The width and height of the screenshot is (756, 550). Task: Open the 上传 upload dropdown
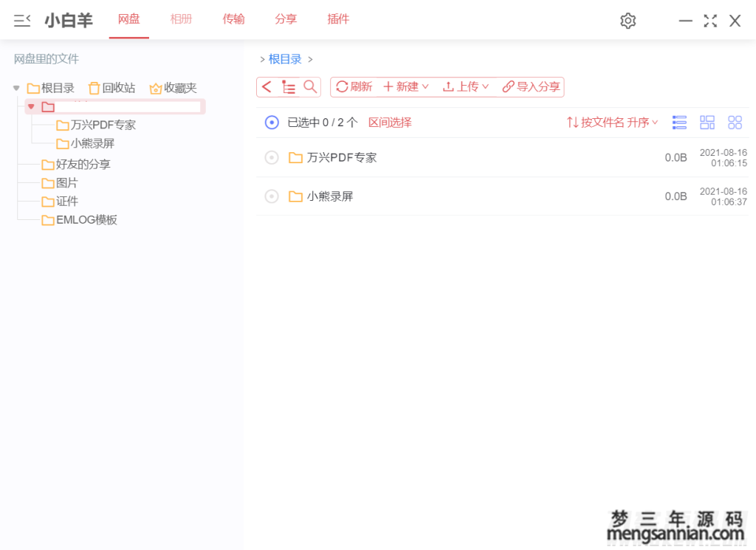coord(466,87)
